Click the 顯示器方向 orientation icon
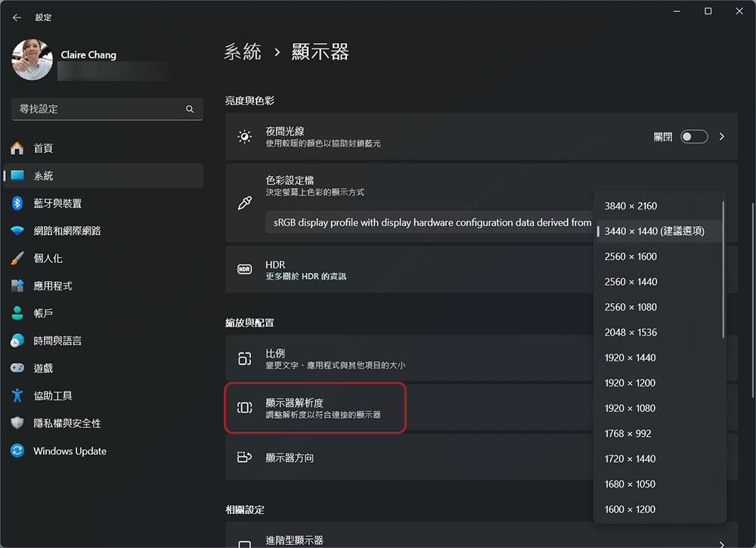Screen dimensions: 756x548 tap(244, 457)
